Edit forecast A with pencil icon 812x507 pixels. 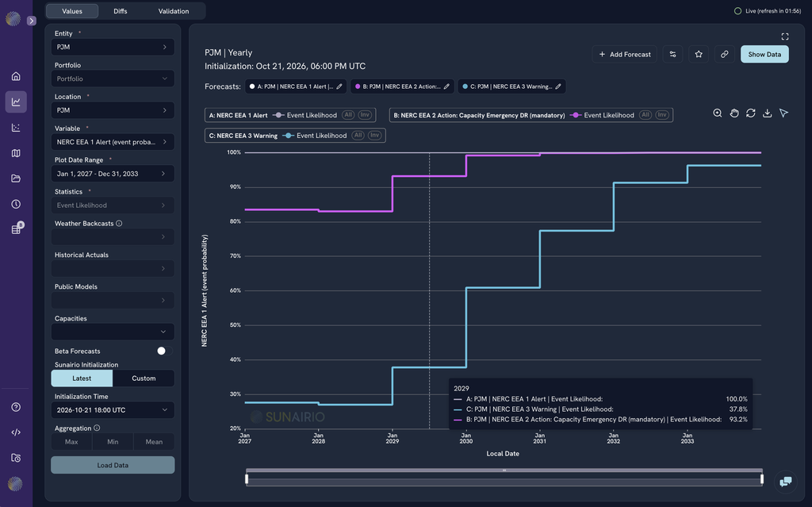pyautogui.click(x=339, y=86)
